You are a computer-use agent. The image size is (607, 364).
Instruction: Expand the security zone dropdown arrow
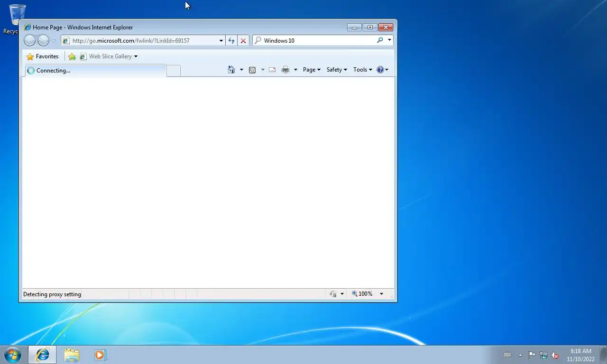tap(342, 294)
